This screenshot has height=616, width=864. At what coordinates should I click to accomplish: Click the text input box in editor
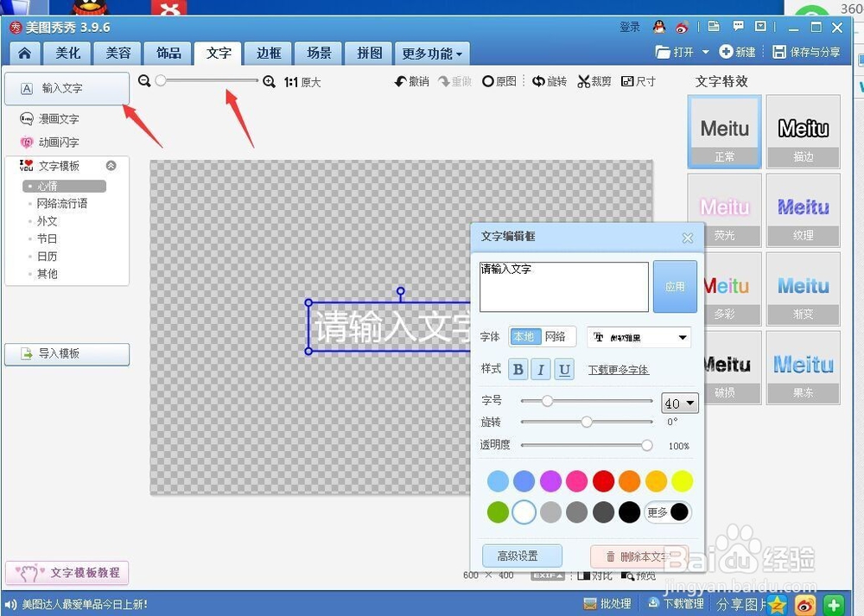pos(564,287)
